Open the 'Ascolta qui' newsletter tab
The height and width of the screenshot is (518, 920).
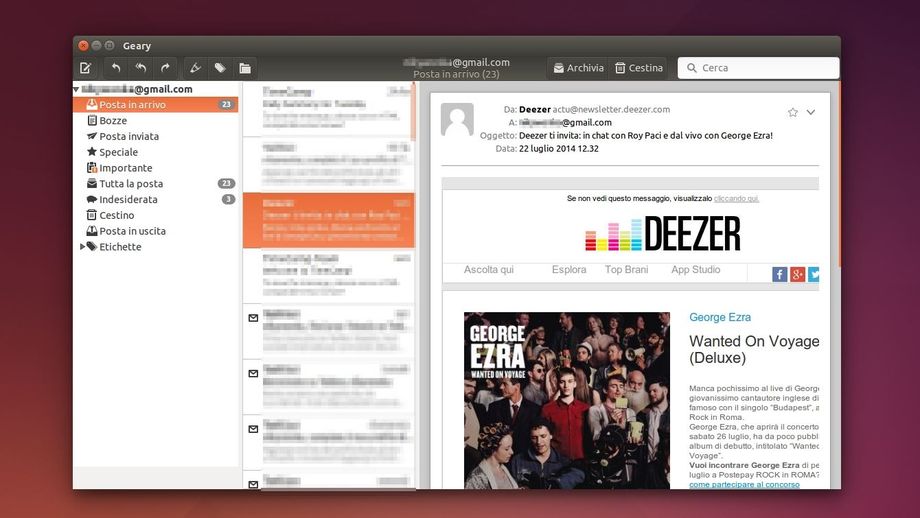coord(489,270)
